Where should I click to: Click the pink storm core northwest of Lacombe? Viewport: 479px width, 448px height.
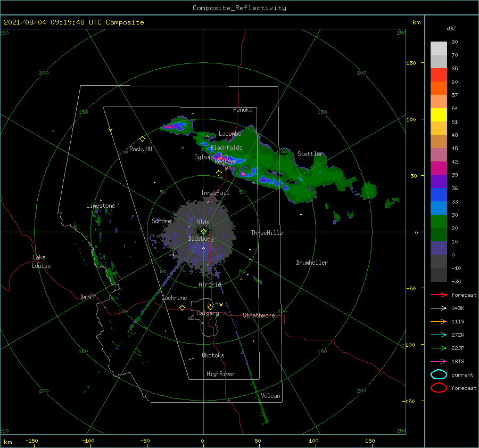click(169, 126)
